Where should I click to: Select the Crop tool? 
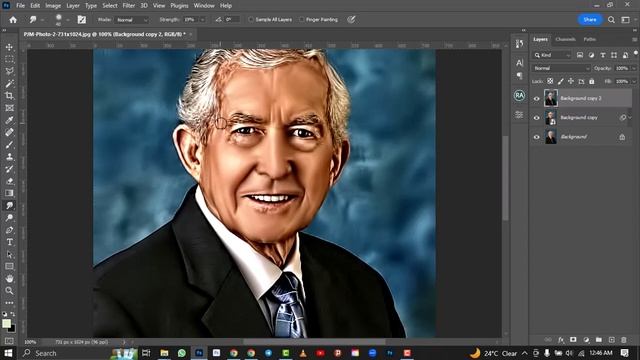[x=9, y=96]
